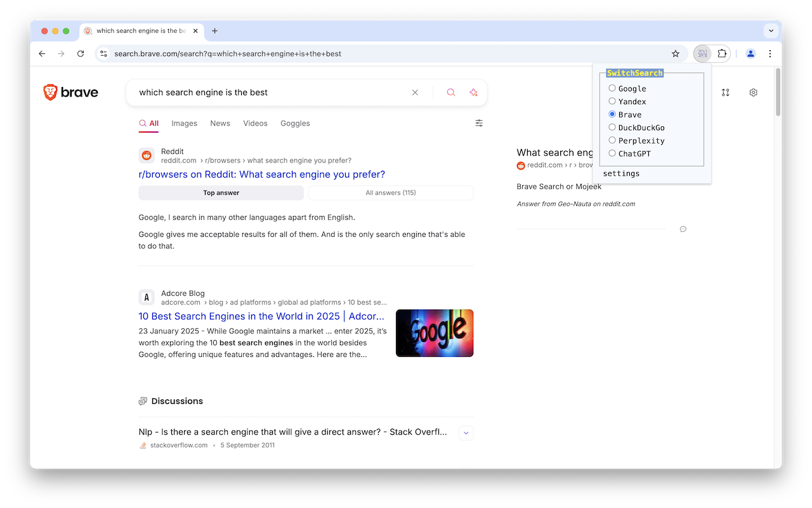Viewport: 812px width, 508px height.
Task: Click inside the search query input field
Action: point(266,92)
